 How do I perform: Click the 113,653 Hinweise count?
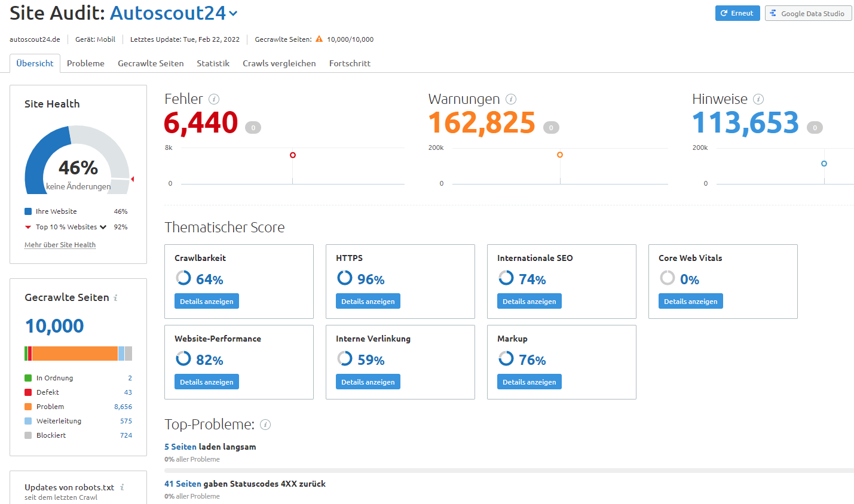(x=745, y=122)
